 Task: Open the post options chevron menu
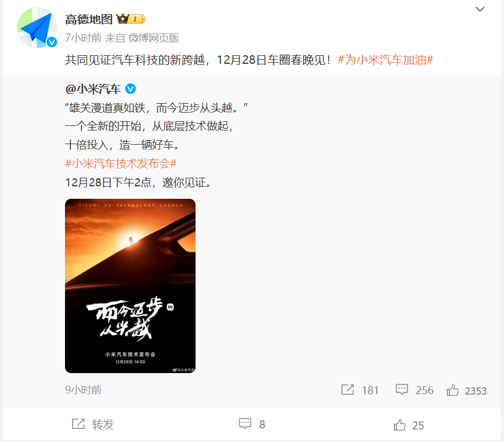coord(480,9)
